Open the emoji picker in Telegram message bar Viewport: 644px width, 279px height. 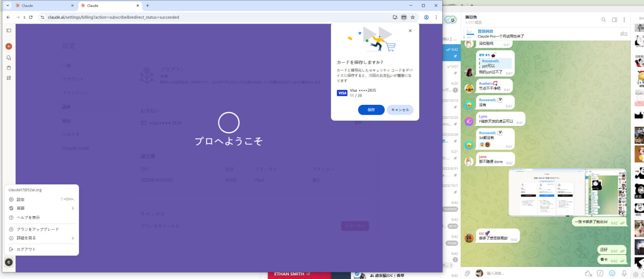pyautogui.click(x=612, y=273)
